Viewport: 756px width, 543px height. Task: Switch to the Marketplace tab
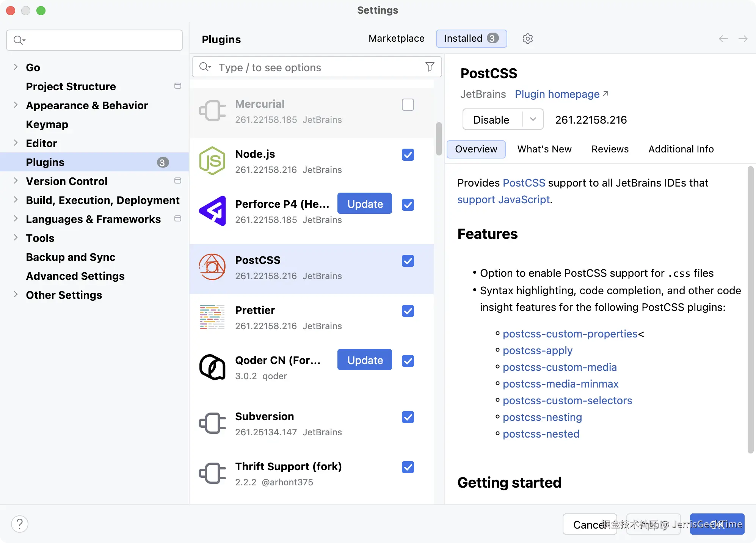click(x=396, y=38)
